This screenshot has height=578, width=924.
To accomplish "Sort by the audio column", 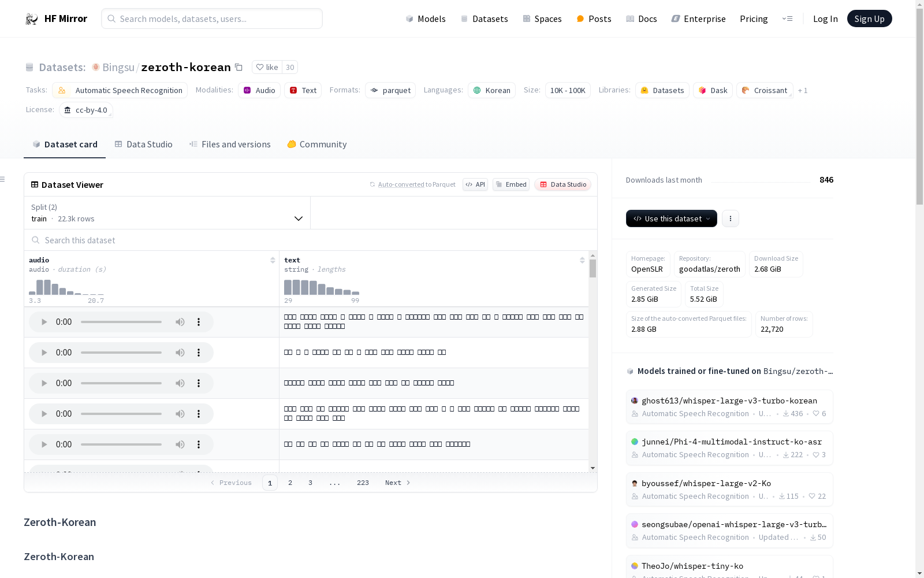I will (273, 260).
